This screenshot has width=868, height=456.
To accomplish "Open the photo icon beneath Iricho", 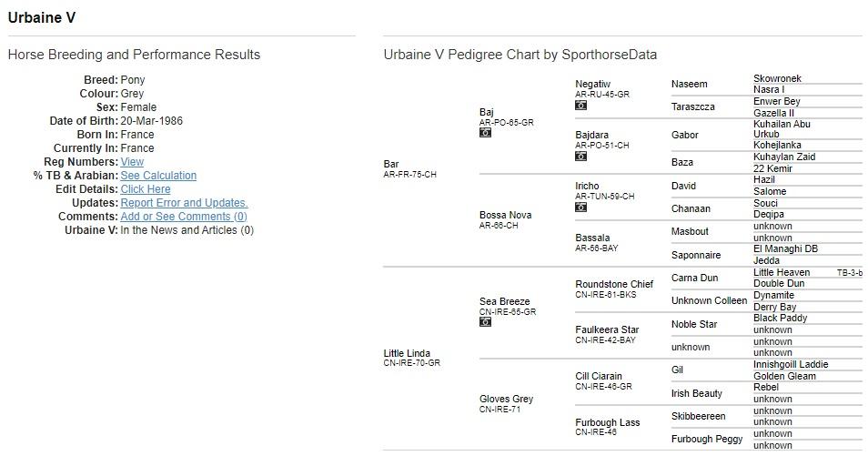I will click(580, 207).
